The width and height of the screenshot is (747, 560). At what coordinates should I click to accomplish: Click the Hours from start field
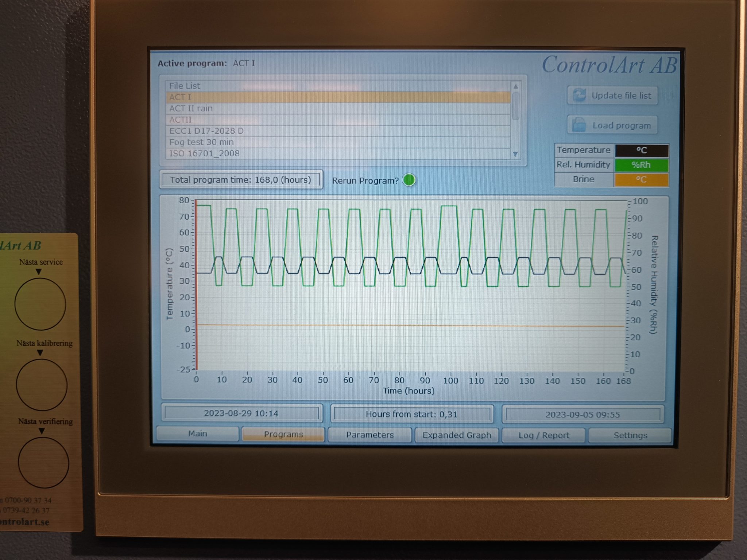411,414
